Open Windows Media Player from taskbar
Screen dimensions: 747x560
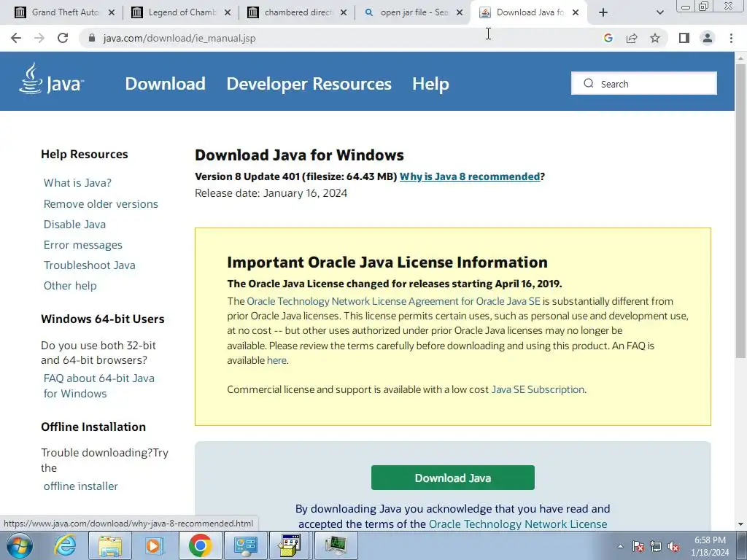click(154, 545)
